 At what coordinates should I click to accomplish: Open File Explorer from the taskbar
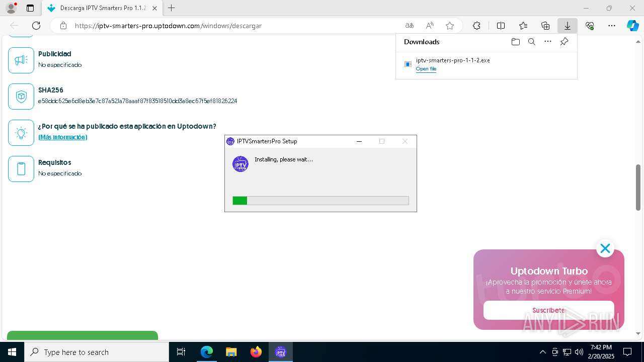click(x=231, y=352)
